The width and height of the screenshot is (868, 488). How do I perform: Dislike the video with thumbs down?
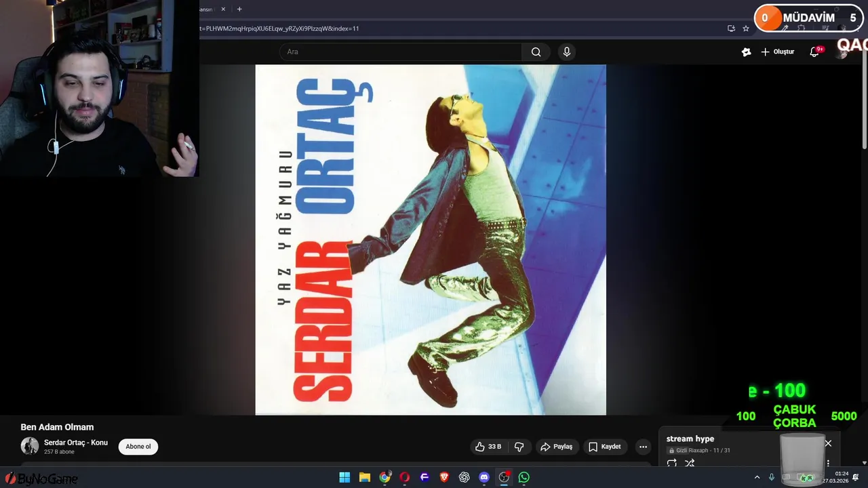[519, 447]
